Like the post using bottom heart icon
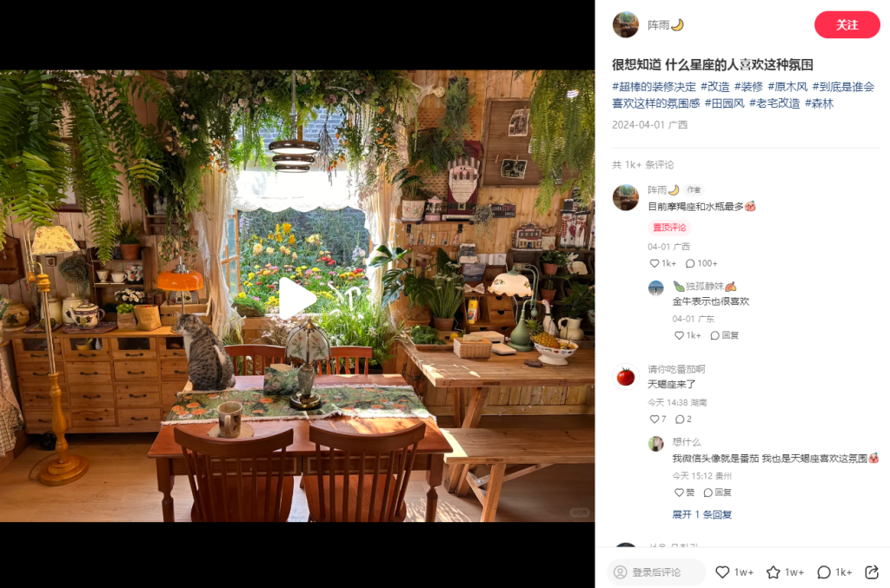890x588 pixels. (x=722, y=572)
